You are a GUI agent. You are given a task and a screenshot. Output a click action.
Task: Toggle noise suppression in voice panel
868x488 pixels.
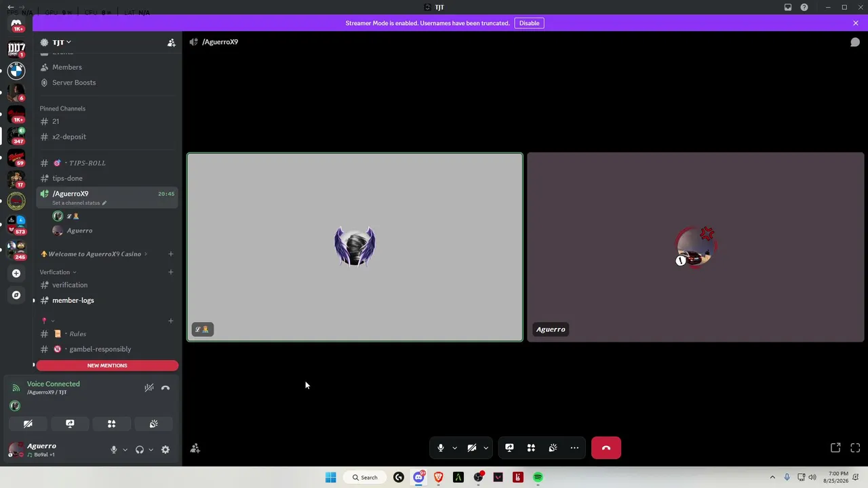(149, 388)
